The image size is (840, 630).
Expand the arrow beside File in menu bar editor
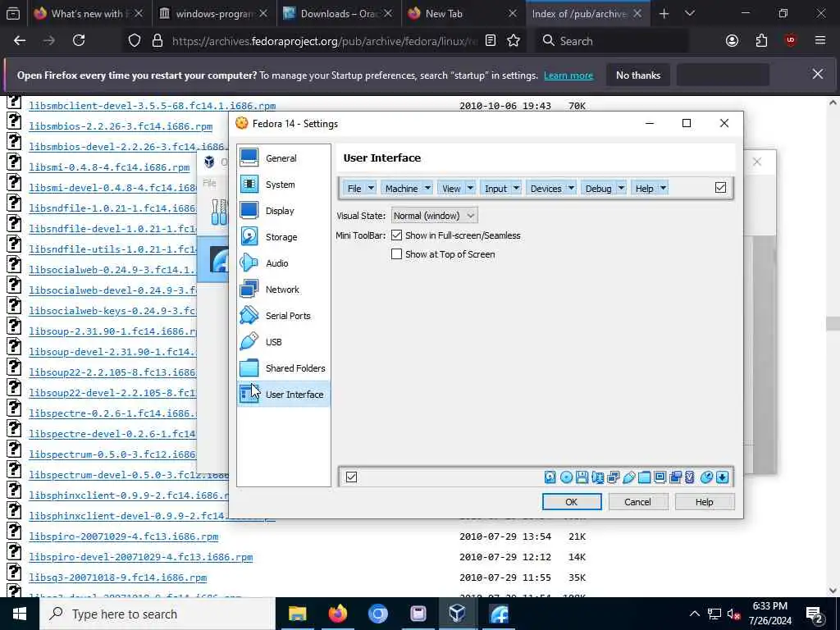click(x=371, y=188)
